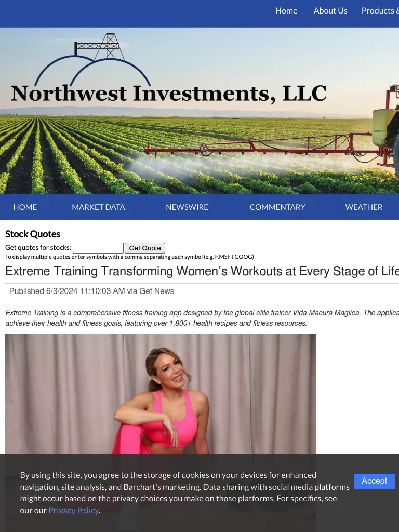Click the article photo of the trainer
The width and height of the screenshot is (399, 532).
click(x=161, y=394)
